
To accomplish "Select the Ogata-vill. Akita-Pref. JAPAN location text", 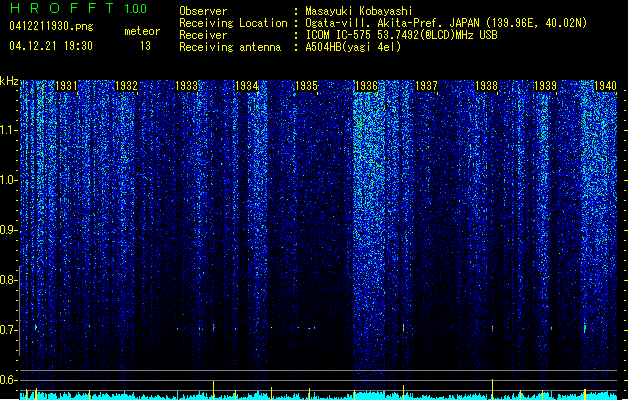I will click(x=446, y=23).
